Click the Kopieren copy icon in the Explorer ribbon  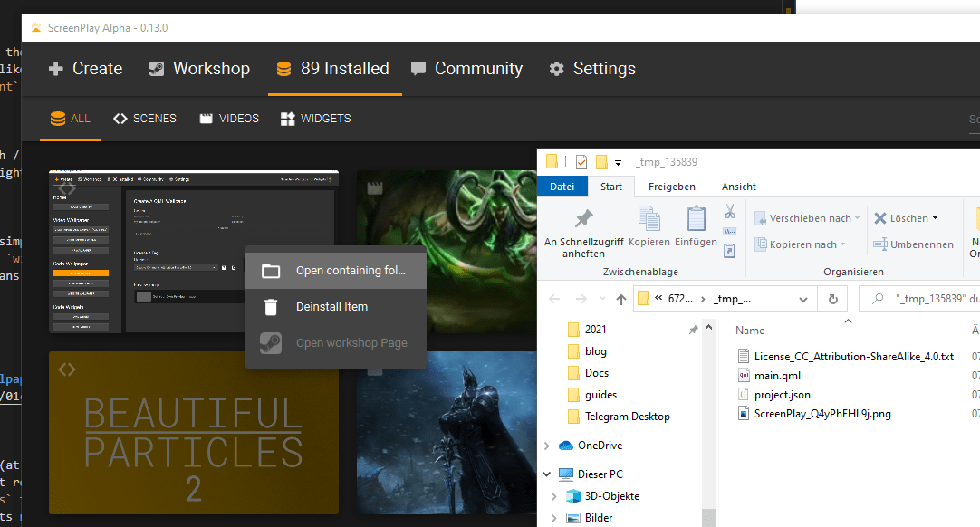coord(649,216)
